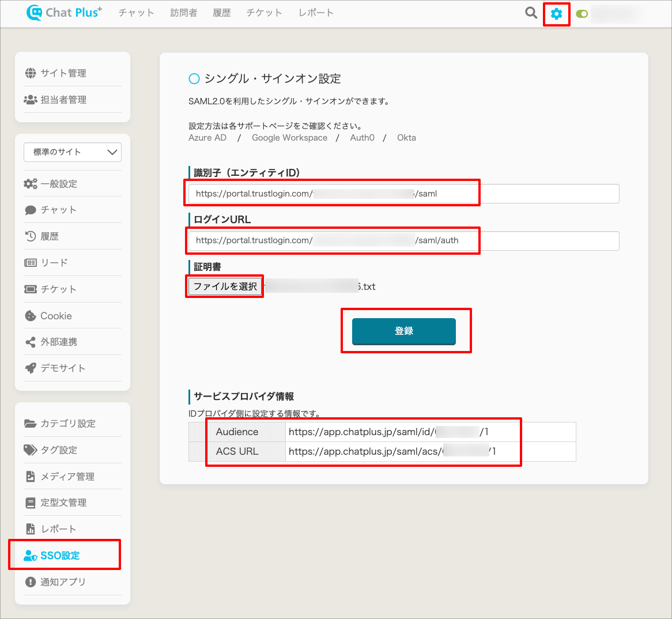
Task: Open 担当者管理 people icon
Action: (x=31, y=100)
